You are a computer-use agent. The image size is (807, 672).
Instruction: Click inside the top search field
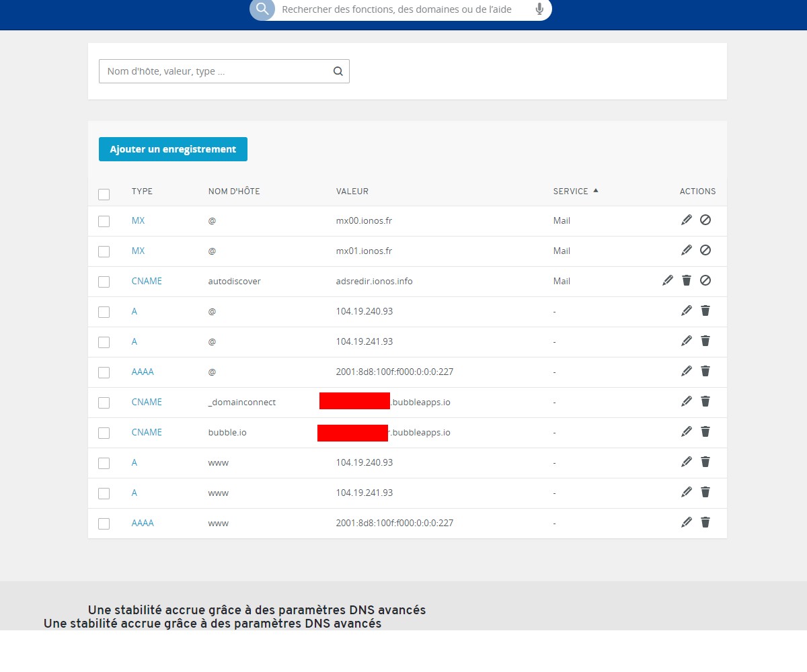pyautogui.click(x=403, y=9)
